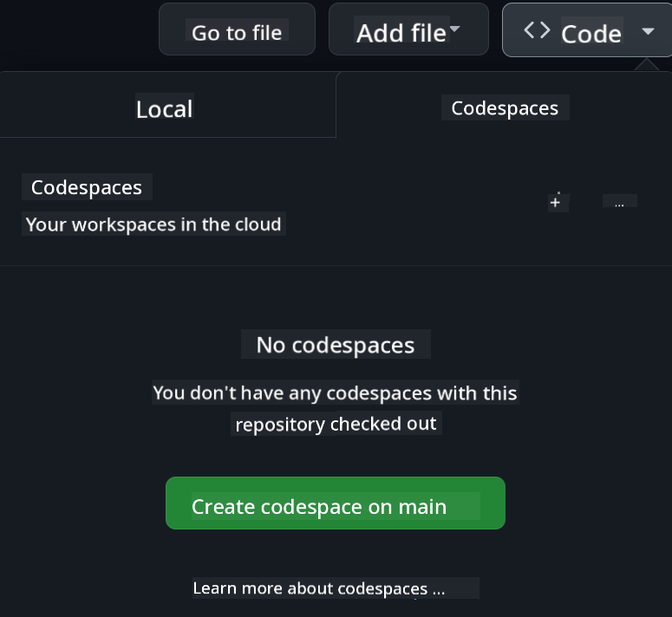The height and width of the screenshot is (617, 672).
Task: Open the ellipsis codespace options menu
Action: coord(619,202)
